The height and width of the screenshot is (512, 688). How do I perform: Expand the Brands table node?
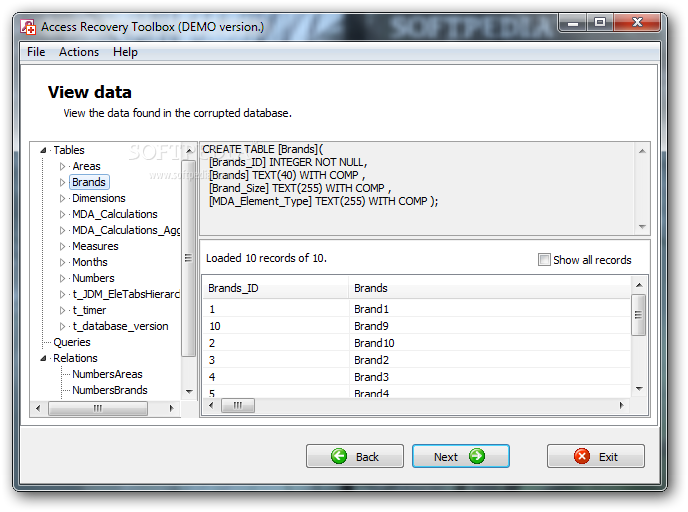pyautogui.click(x=62, y=182)
